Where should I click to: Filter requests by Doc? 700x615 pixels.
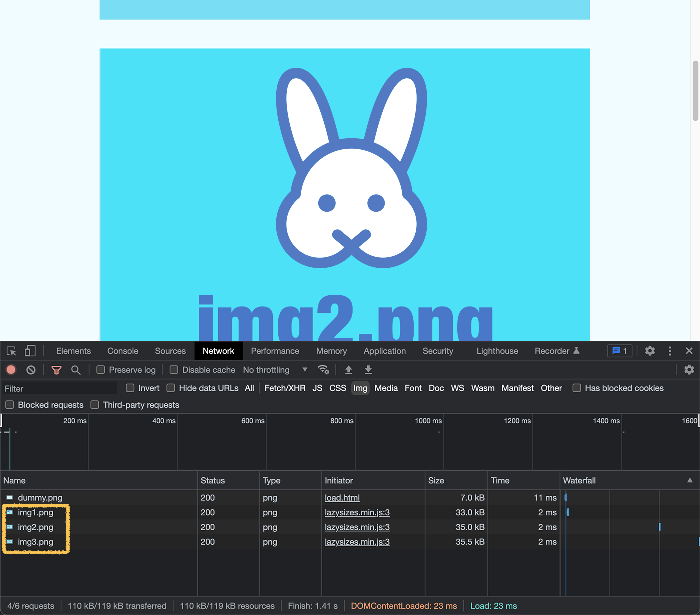[x=436, y=388]
